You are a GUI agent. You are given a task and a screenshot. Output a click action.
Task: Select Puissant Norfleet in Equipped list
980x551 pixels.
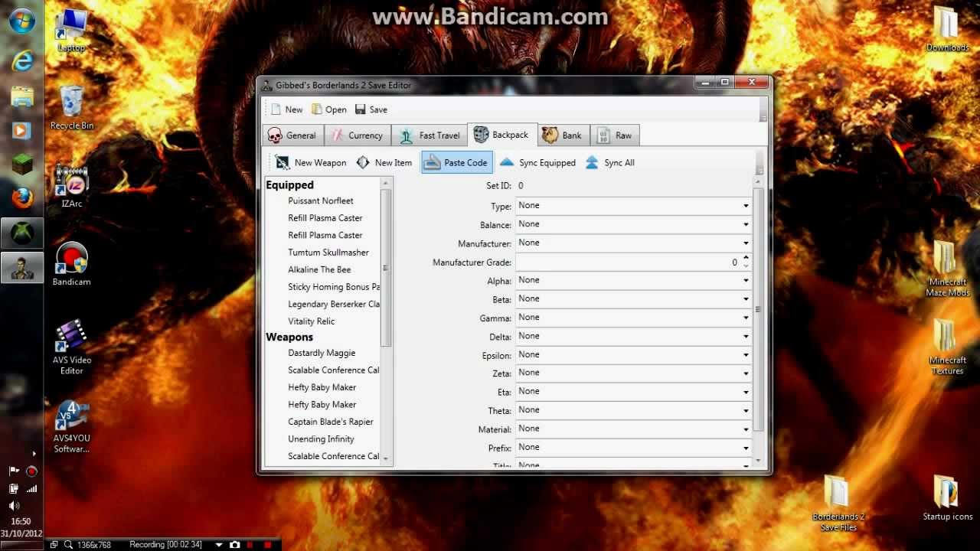pos(321,201)
